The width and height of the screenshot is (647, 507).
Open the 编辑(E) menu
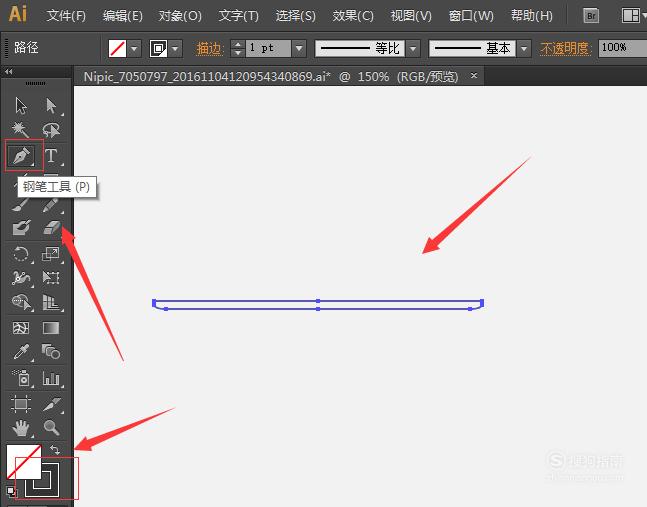coord(123,16)
